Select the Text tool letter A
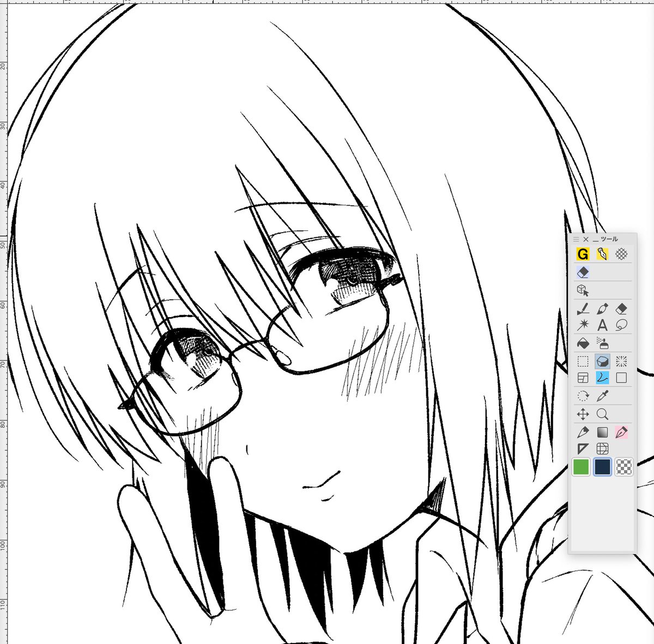Screen dimensions: 654x644 (x=602, y=325)
